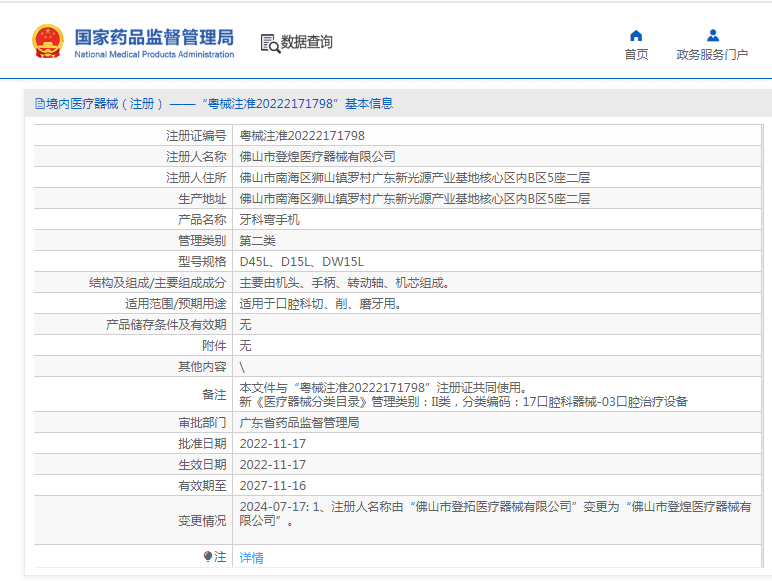Select management class 第二类
The height and width of the screenshot is (581, 772).
(x=257, y=241)
